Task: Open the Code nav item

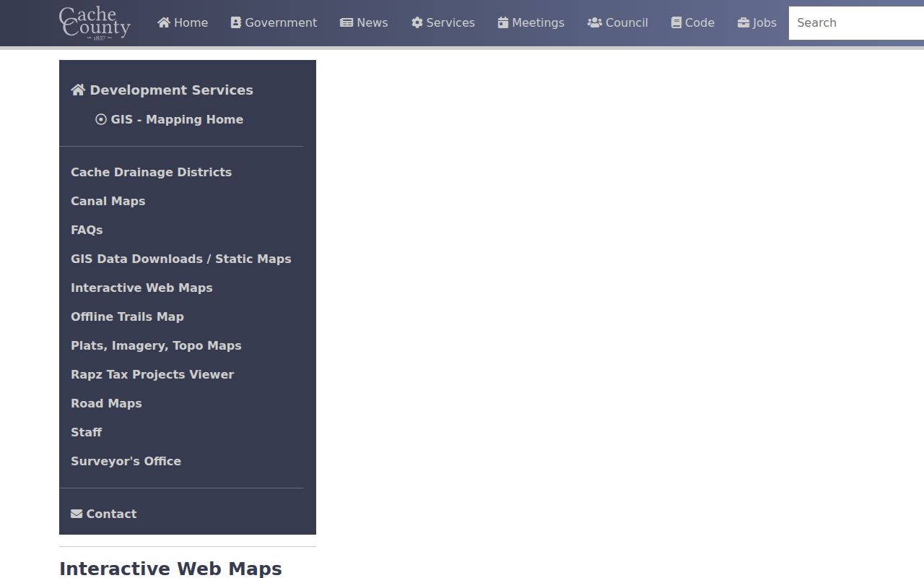Action: coord(693,23)
